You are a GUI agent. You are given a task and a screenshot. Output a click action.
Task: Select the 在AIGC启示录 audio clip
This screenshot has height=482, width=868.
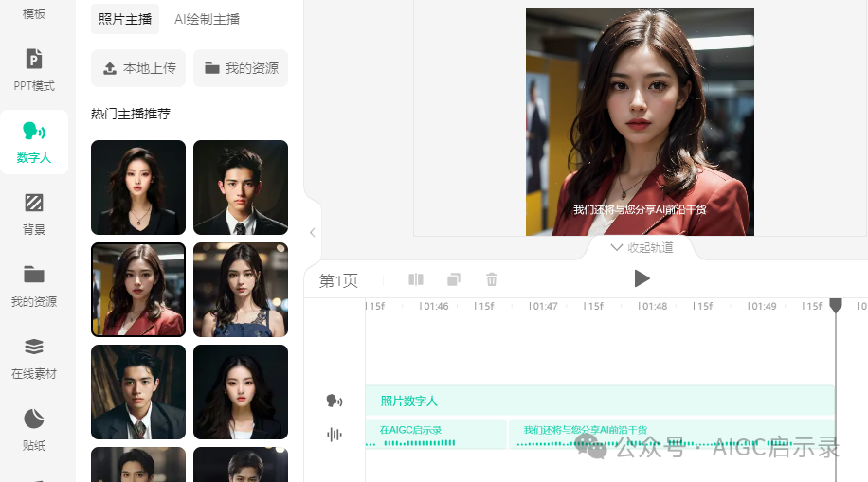[x=436, y=435]
